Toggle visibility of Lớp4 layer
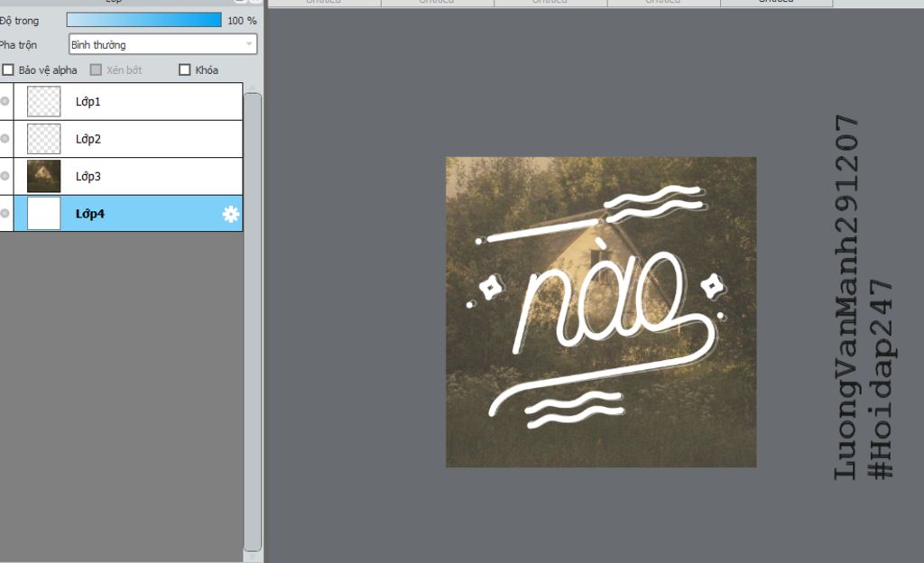Viewport: 924px width, 563px height. pos(5,213)
